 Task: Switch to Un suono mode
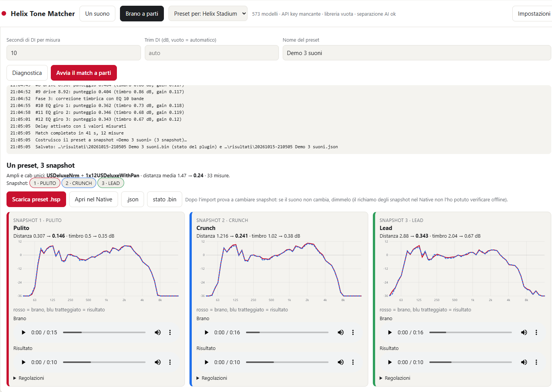click(97, 13)
